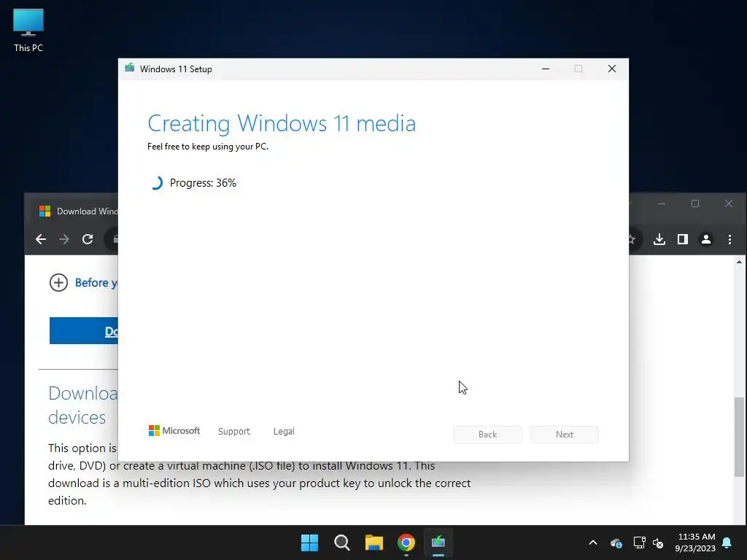
Task: Open File Explorer from taskbar
Action: tap(374, 542)
